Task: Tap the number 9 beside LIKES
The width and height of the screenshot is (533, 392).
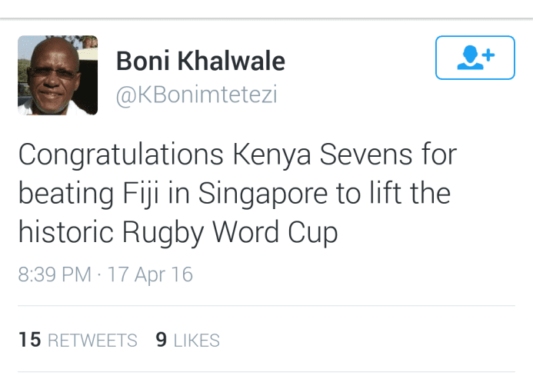Action: [162, 340]
